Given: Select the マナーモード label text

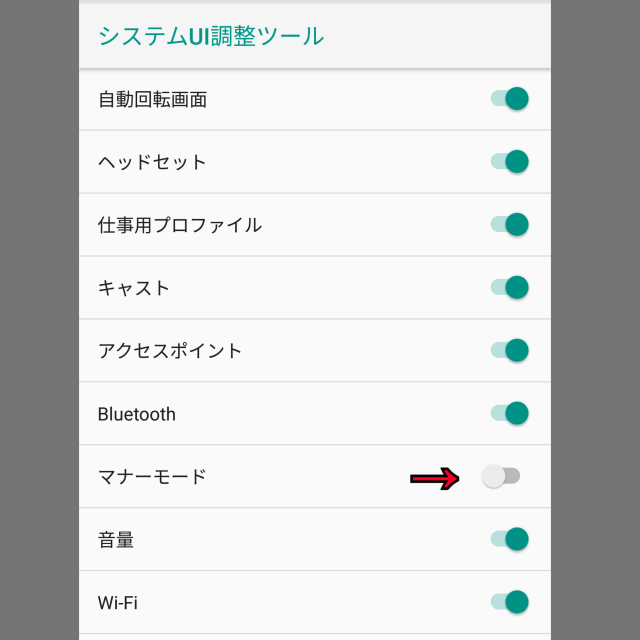Looking at the screenshot, I should pyautogui.click(x=152, y=477).
